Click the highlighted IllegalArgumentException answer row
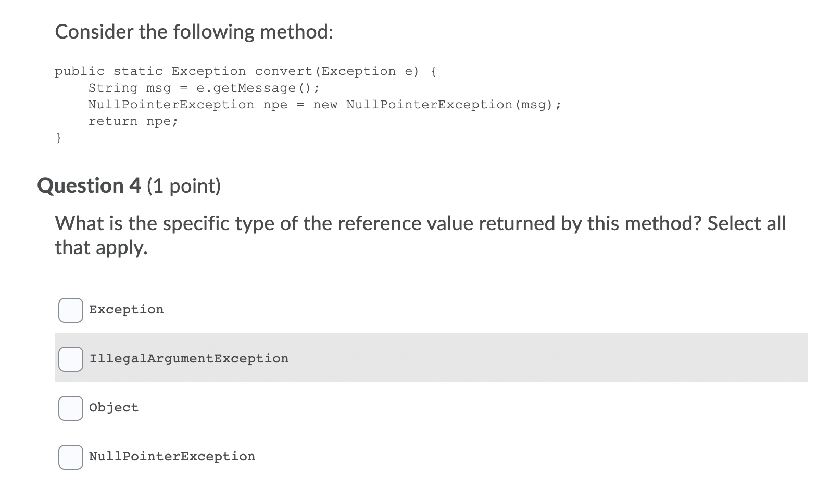This screenshot has width=830, height=504. [x=417, y=359]
